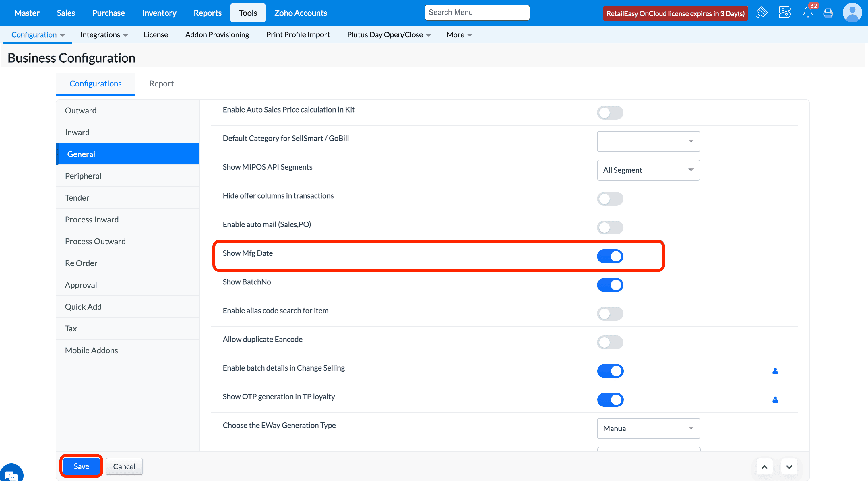Disable the Show Mfg Date toggle
This screenshot has height=481, width=868.
click(610, 256)
